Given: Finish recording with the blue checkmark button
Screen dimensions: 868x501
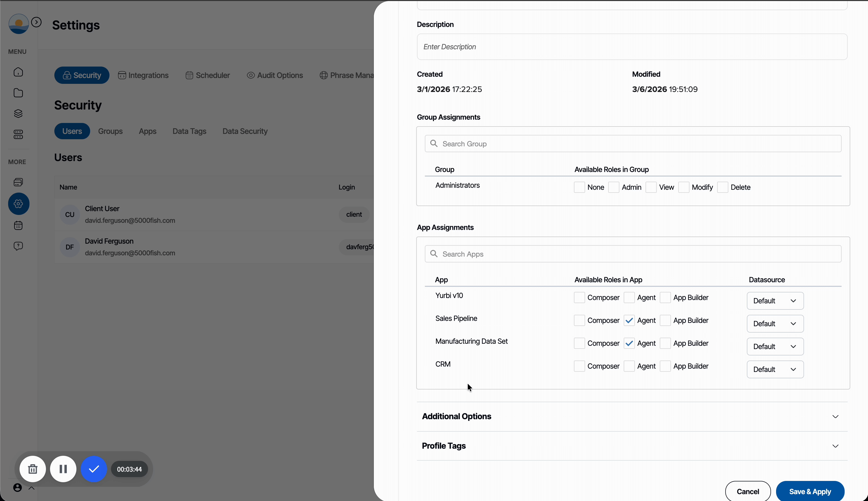Looking at the screenshot, I should 94,469.
